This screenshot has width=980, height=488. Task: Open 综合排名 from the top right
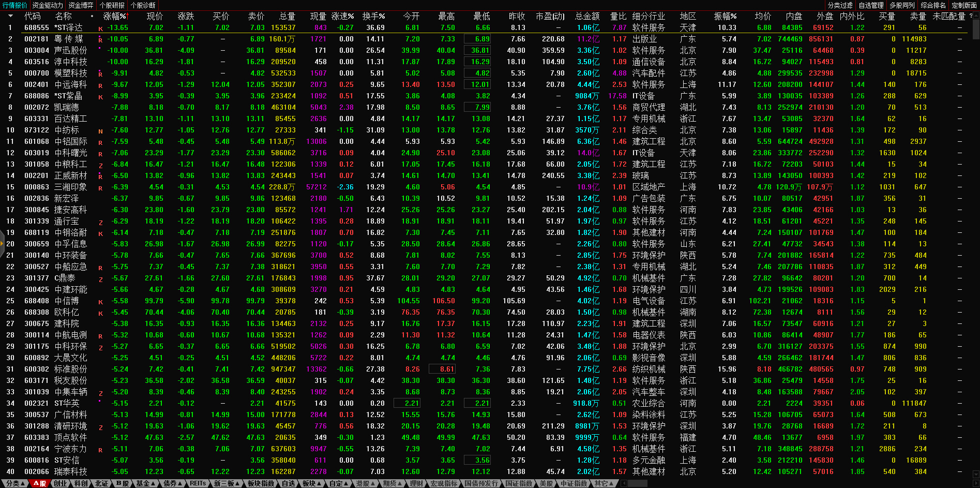tap(933, 5)
